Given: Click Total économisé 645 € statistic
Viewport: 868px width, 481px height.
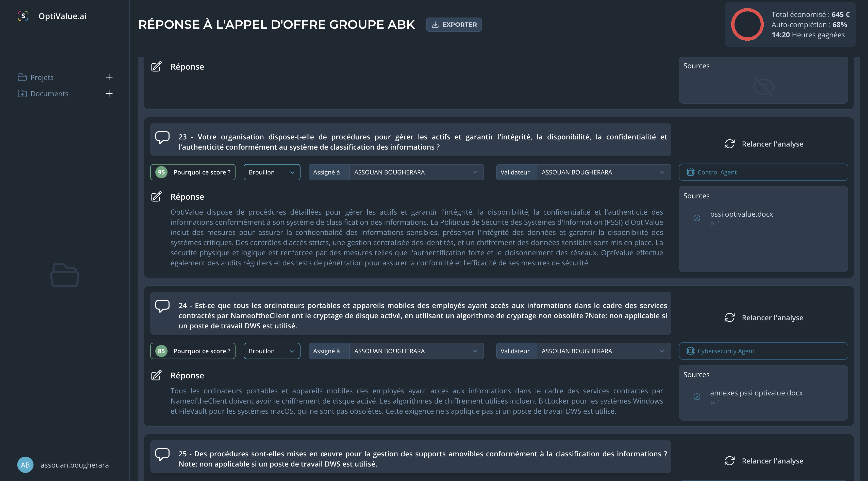Looking at the screenshot, I should click(x=810, y=14).
